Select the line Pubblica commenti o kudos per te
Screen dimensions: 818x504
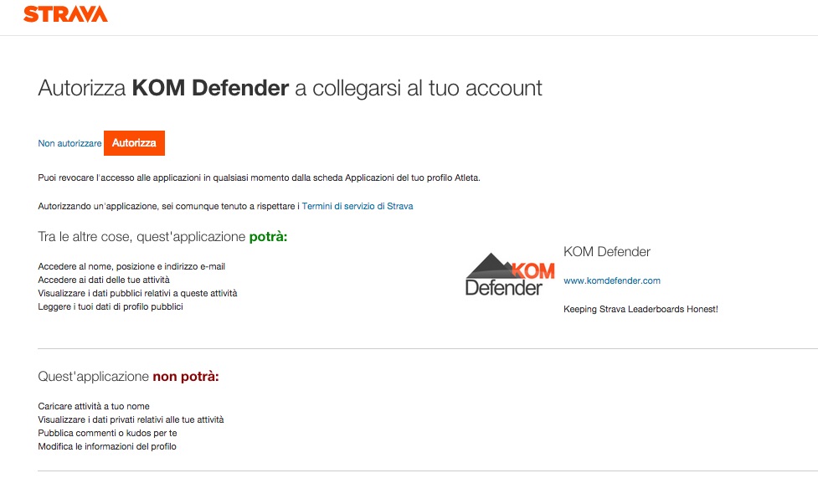[107, 433]
